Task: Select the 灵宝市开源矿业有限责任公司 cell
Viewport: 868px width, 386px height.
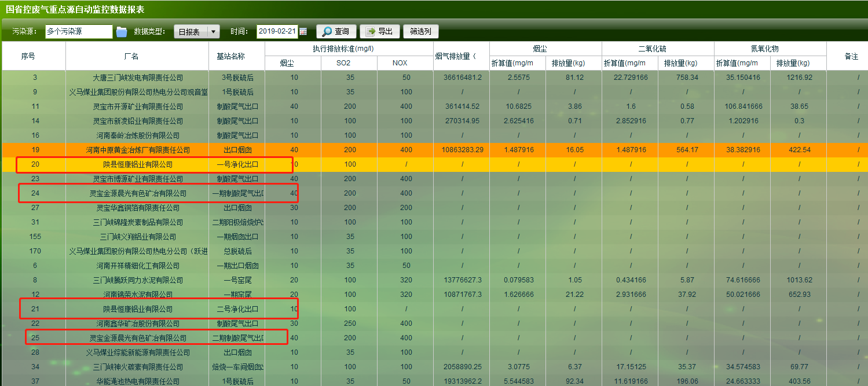Action: pos(138,106)
